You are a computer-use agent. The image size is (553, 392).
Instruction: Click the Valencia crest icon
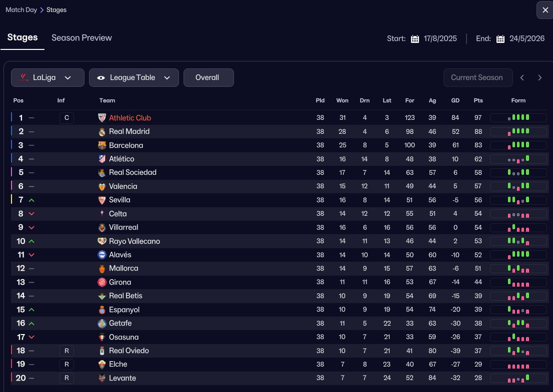tap(102, 186)
